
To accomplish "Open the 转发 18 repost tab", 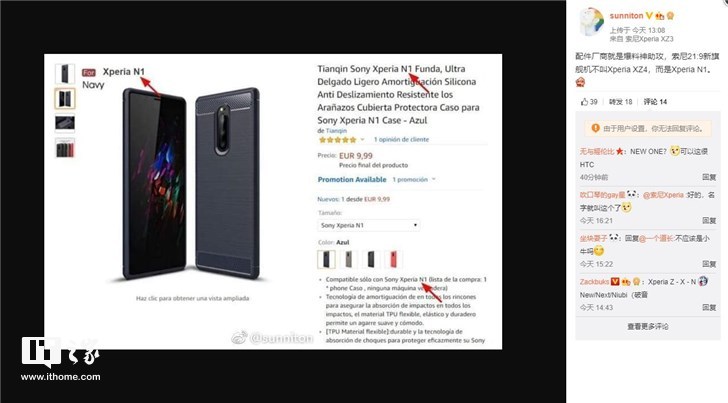I will pyautogui.click(x=620, y=102).
